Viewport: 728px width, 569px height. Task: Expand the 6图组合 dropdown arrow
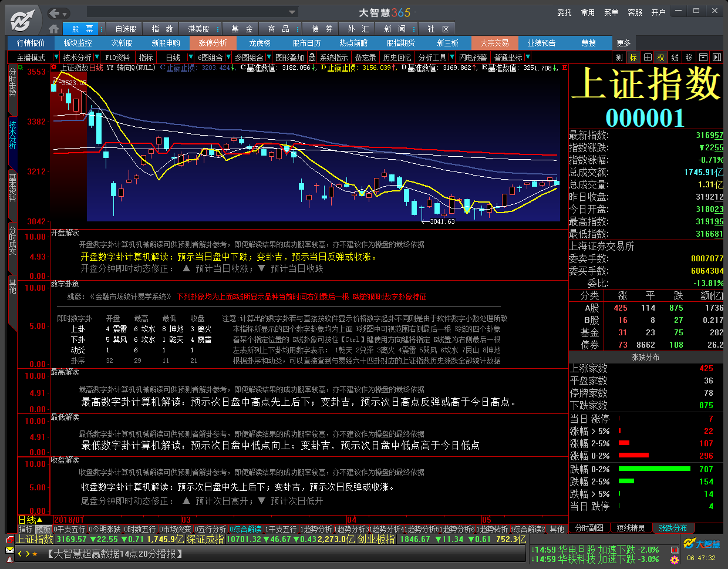click(x=228, y=58)
